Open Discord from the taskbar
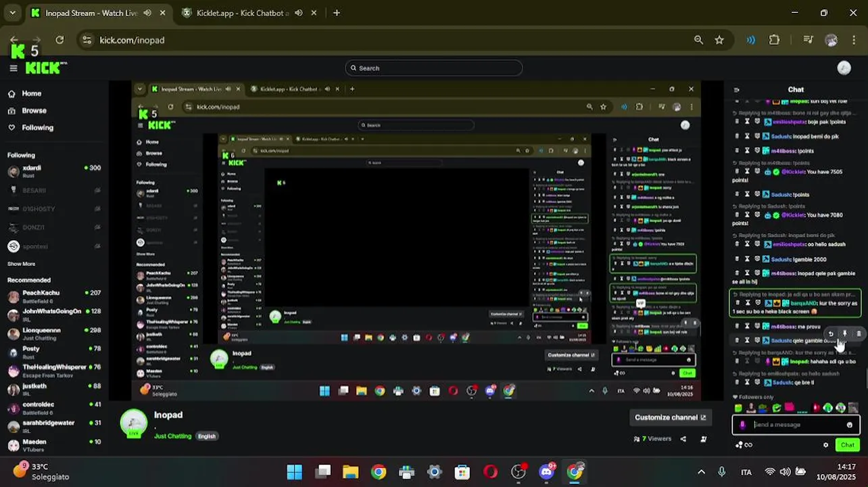The width and height of the screenshot is (868, 487). pos(546,471)
